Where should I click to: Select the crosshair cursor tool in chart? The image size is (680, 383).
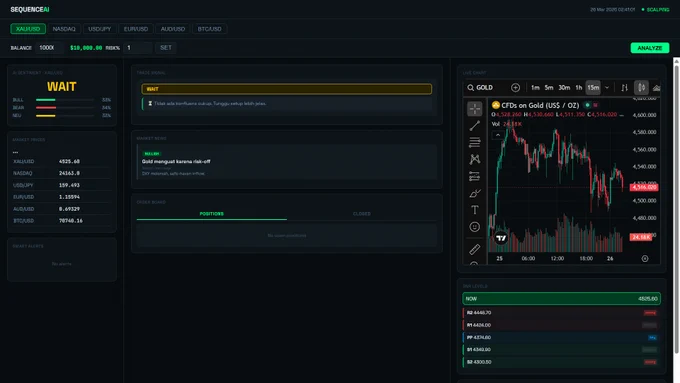(x=474, y=108)
